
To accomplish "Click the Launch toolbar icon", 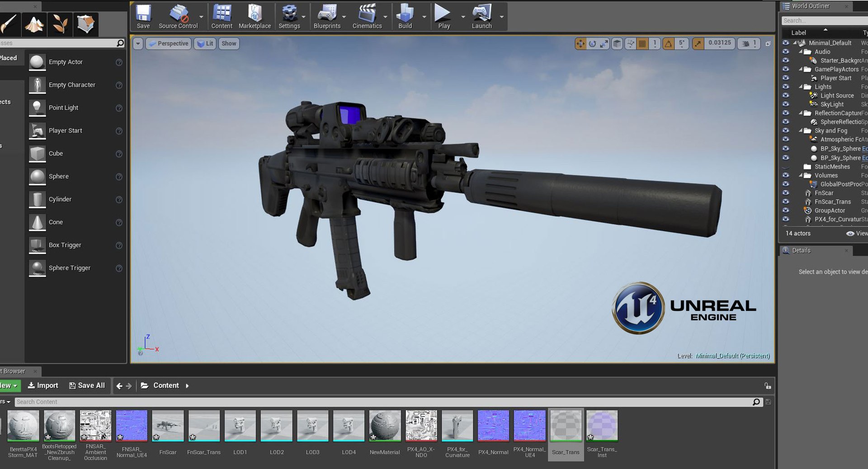I will 482,17.
